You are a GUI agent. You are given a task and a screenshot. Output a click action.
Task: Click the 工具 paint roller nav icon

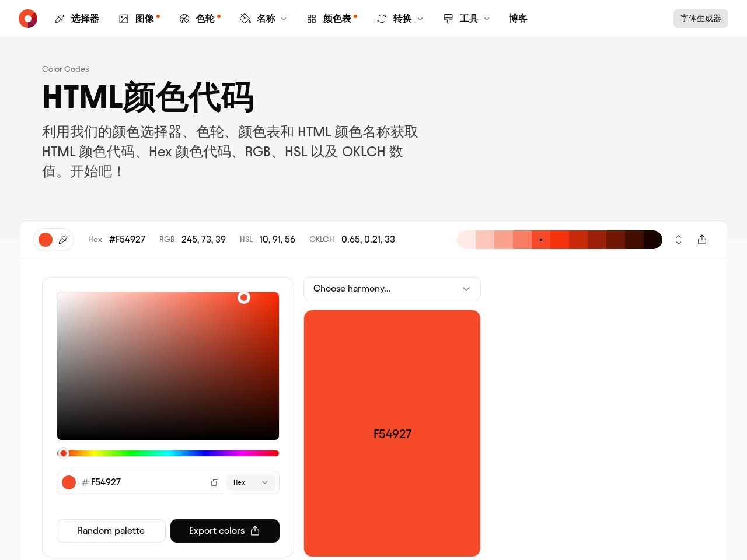tap(448, 19)
